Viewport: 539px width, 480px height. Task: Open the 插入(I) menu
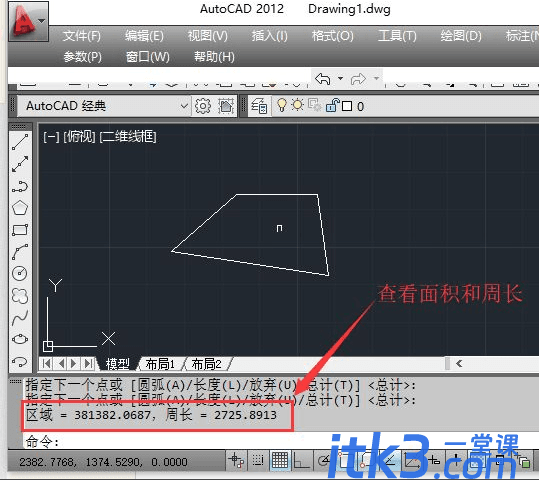tap(270, 36)
